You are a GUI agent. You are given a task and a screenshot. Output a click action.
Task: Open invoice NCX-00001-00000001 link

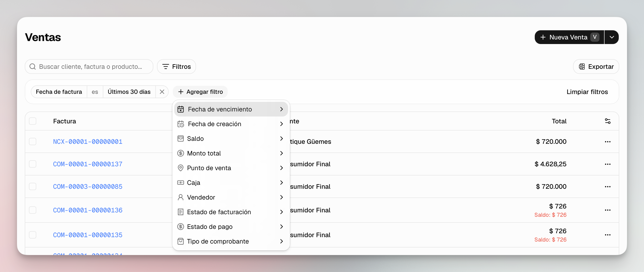[x=88, y=142]
